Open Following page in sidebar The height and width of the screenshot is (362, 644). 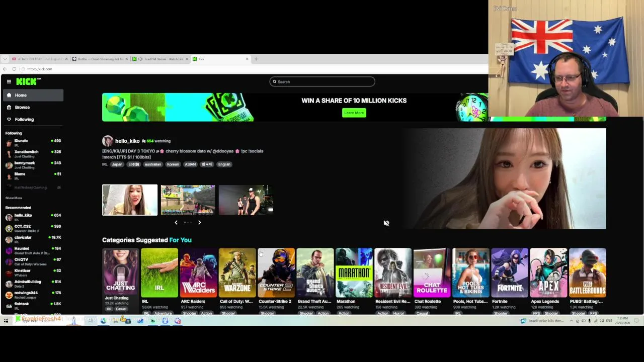[33, 119]
